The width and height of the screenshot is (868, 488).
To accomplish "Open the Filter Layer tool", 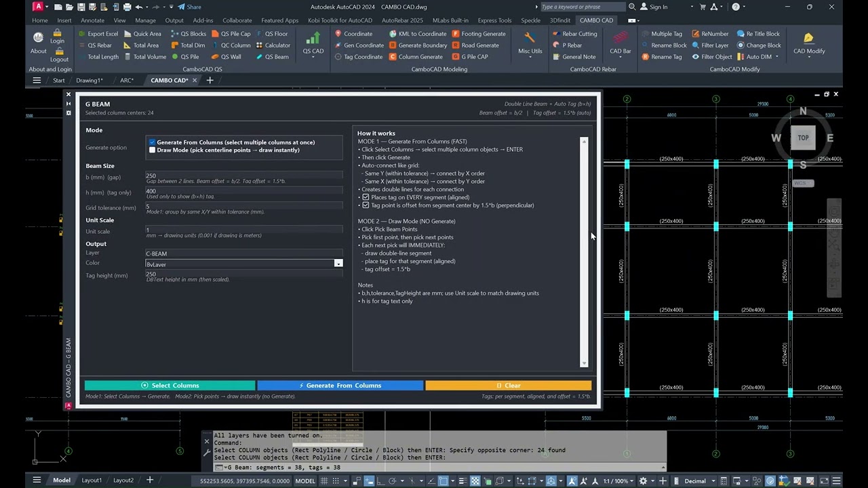I will pyautogui.click(x=710, y=45).
